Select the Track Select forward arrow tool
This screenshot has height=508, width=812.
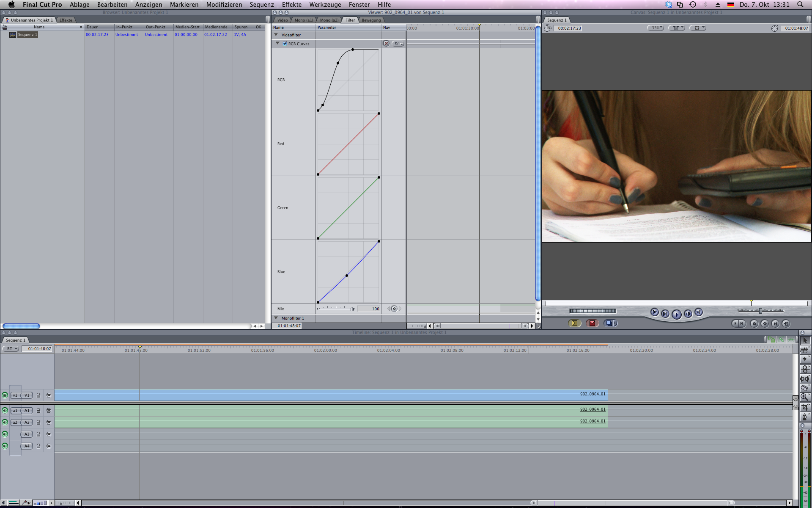coord(805,359)
